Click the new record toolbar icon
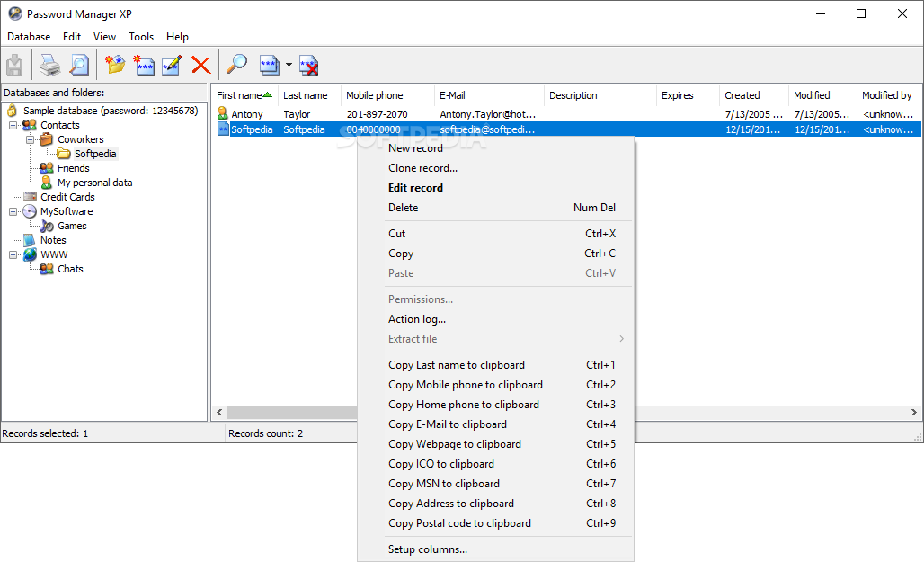This screenshot has height=562, width=924. coord(143,65)
